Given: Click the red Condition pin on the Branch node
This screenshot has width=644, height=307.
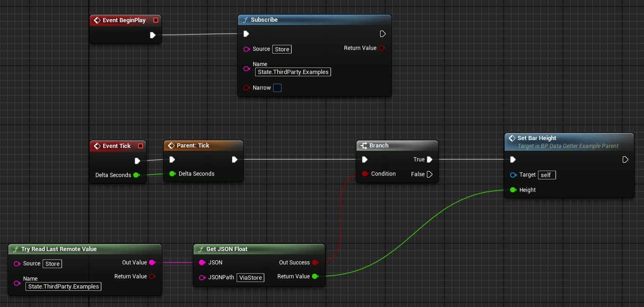Looking at the screenshot, I should click(x=366, y=173).
